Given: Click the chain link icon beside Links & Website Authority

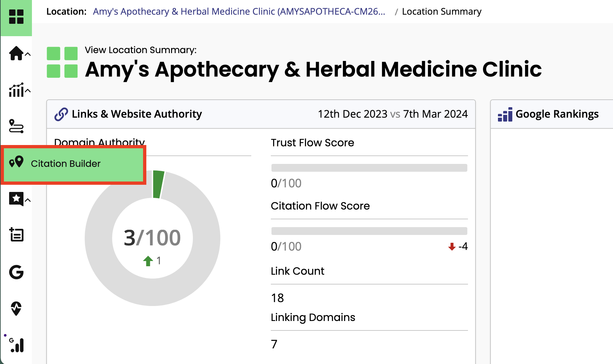Looking at the screenshot, I should point(61,114).
